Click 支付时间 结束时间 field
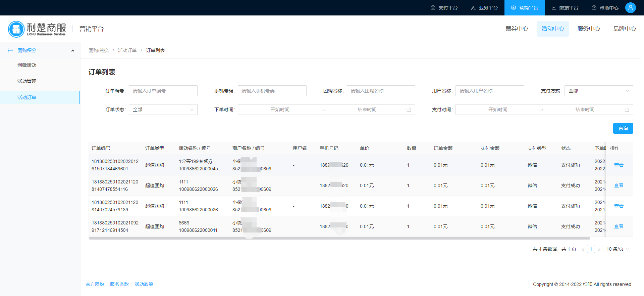644x296 pixels. pos(585,110)
